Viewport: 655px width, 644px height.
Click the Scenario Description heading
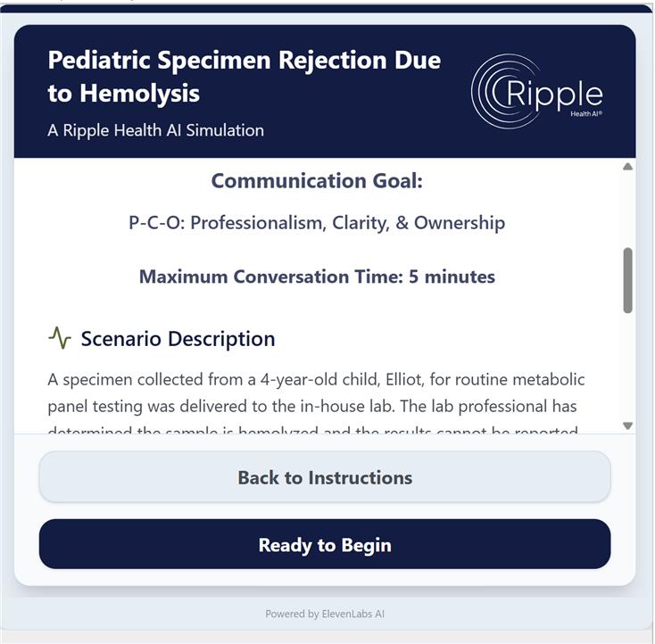coord(178,339)
